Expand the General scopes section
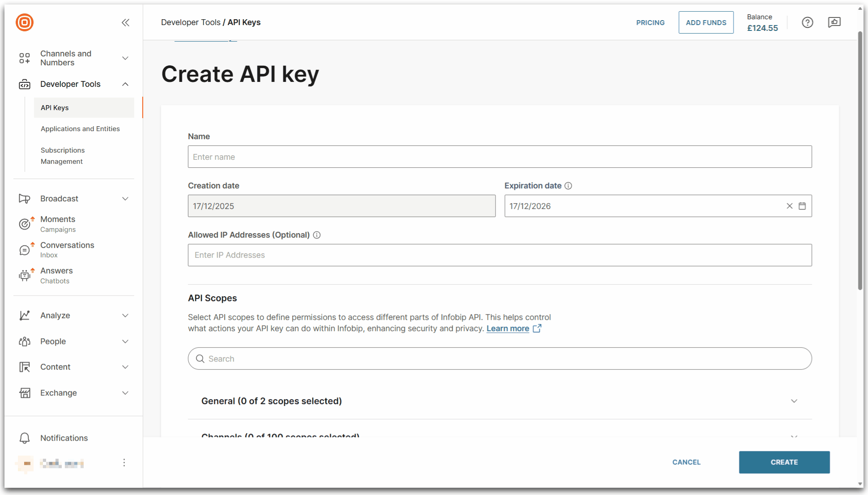The height and width of the screenshot is (495, 868). tap(794, 401)
